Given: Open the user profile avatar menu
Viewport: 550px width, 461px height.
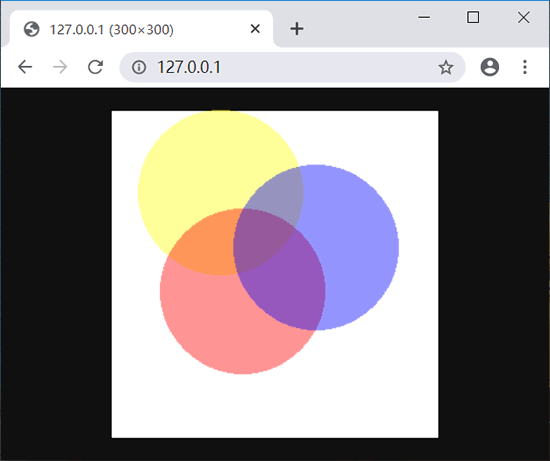Looking at the screenshot, I should coord(490,67).
